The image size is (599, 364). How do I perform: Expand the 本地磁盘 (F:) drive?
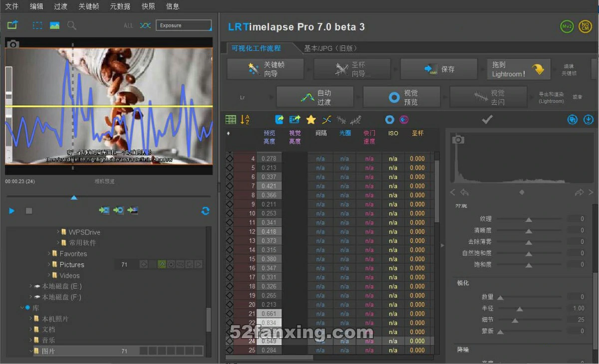[31, 297]
